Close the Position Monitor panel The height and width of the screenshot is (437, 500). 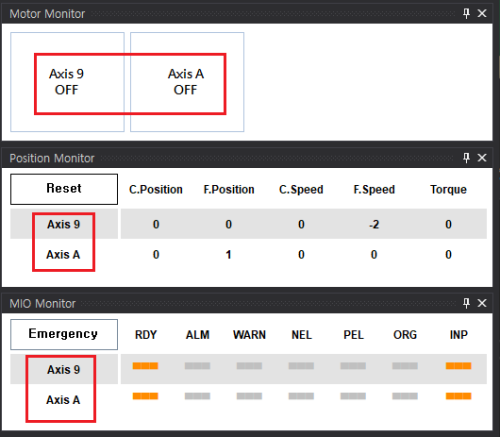(482, 158)
